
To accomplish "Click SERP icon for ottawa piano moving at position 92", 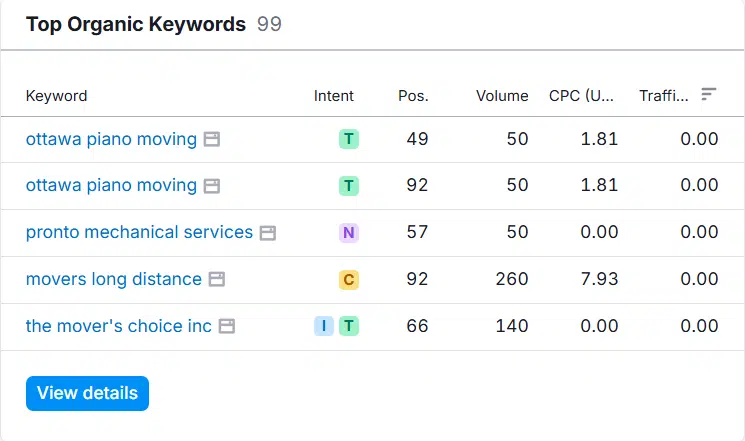I will [x=212, y=186].
